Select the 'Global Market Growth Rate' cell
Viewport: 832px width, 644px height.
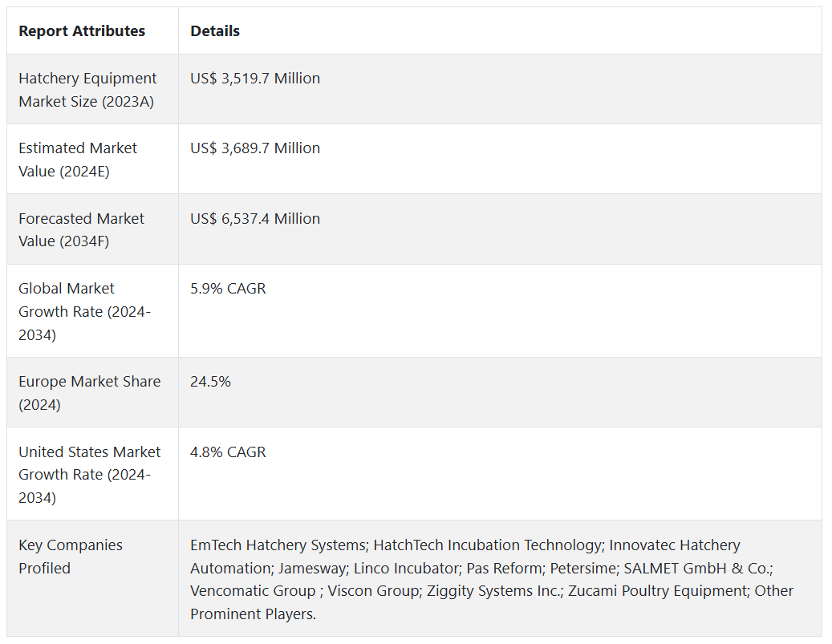tap(84, 311)
